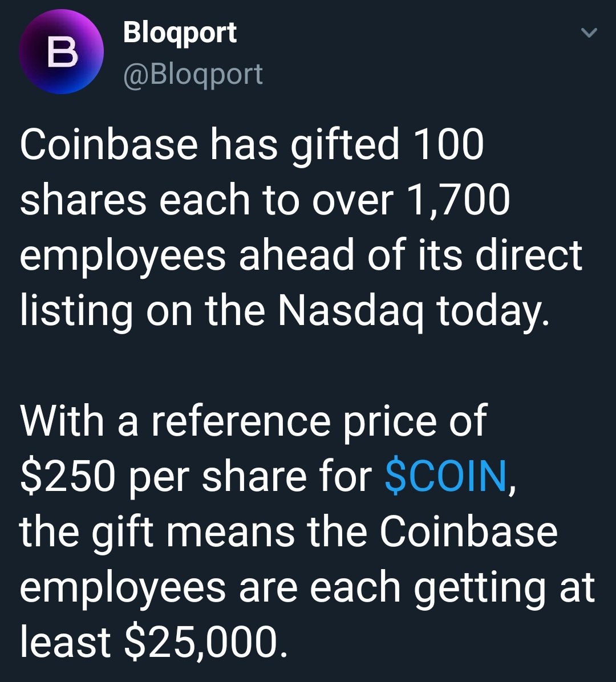
Task: Open the $COIN cashtag link
Action: tap(447, 476)
